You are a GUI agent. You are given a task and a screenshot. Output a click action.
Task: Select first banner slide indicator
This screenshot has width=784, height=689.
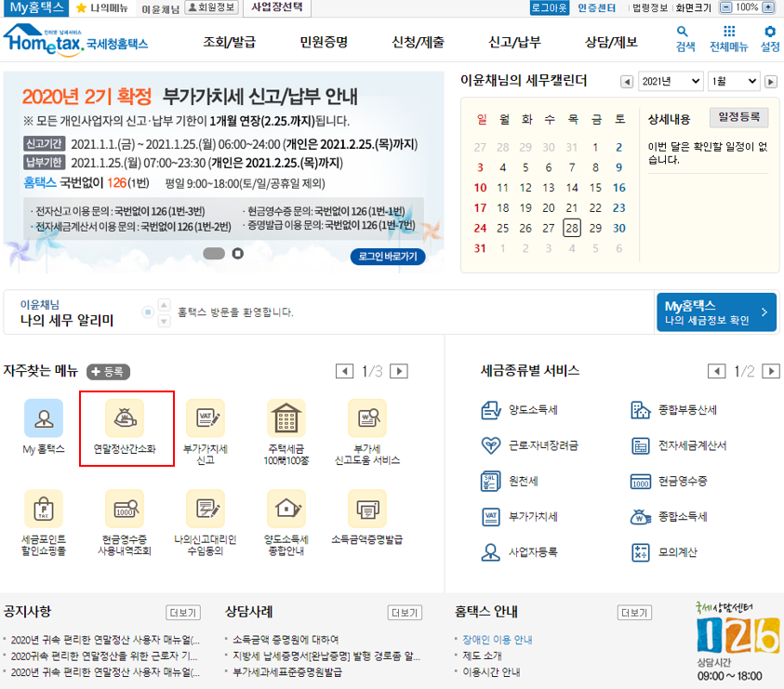coord(214,254)
